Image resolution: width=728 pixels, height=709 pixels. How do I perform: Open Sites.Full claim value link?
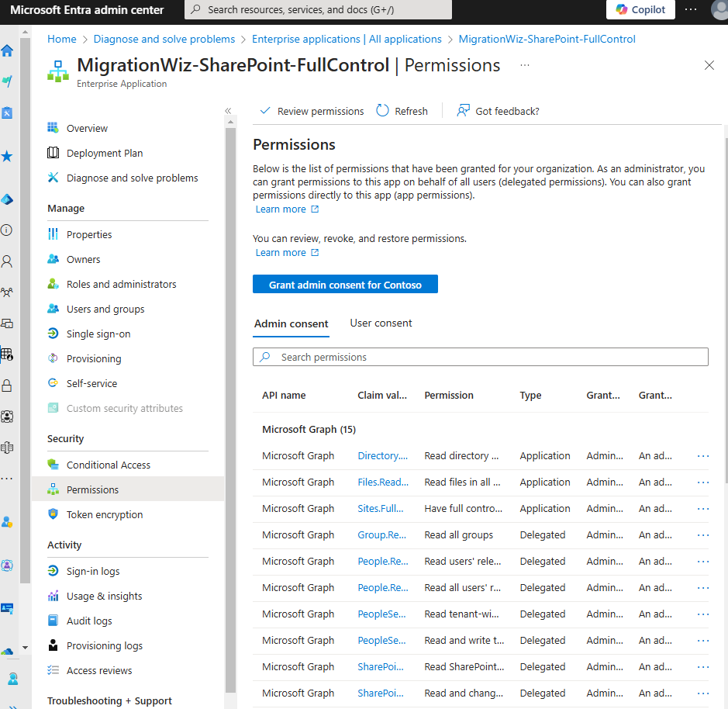point(380,509)
